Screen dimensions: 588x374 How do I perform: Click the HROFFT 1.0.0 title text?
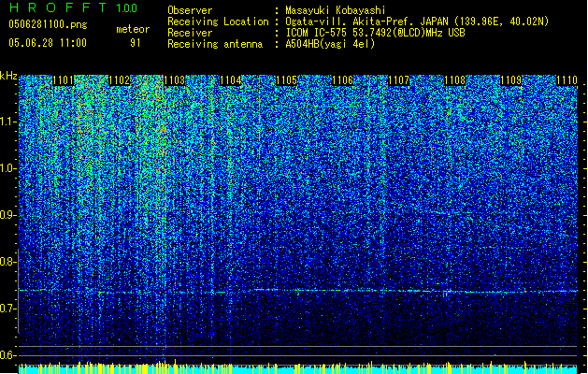coord(74,7)
